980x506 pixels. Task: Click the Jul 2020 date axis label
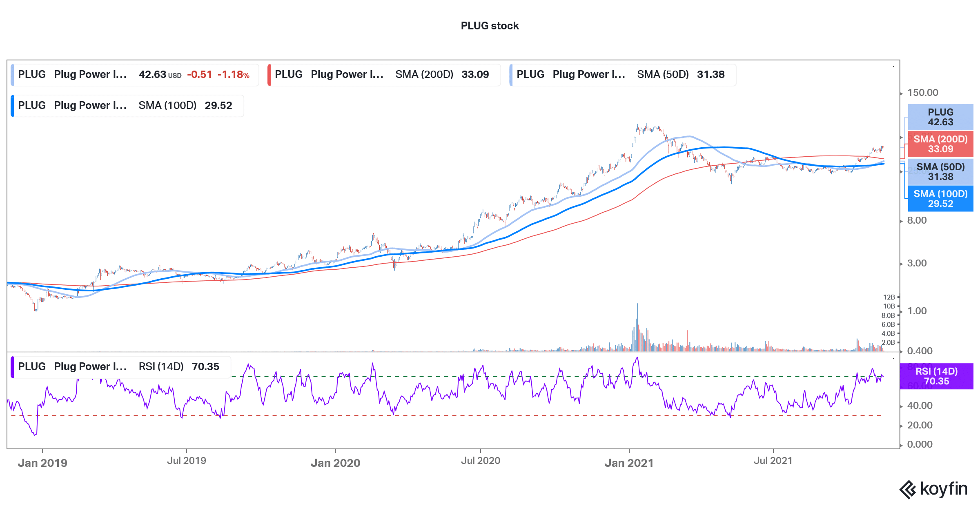pyautogui.click(x=481, y=461)
